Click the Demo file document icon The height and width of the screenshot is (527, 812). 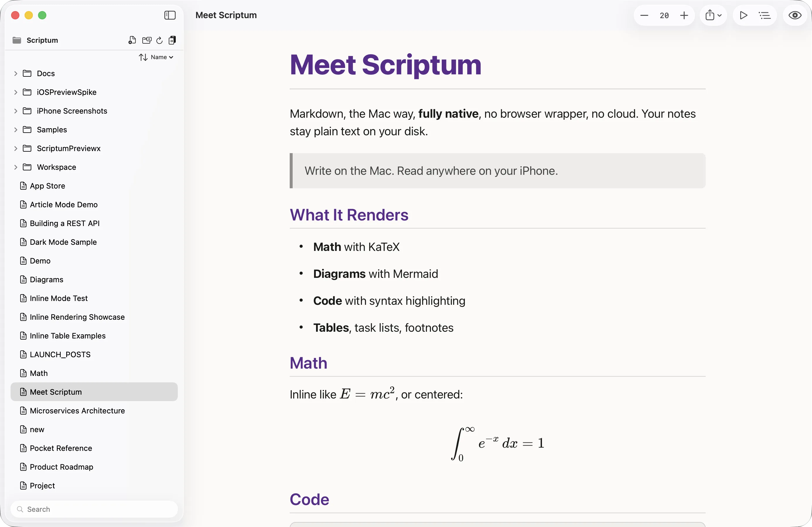[23, 261]
